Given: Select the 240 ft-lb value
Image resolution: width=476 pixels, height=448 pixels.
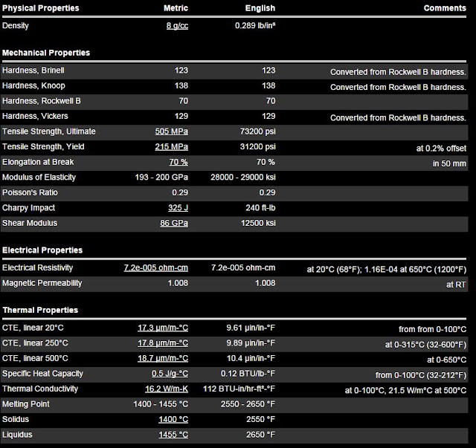Looking at the screenshot, I should tap(260, 208).
